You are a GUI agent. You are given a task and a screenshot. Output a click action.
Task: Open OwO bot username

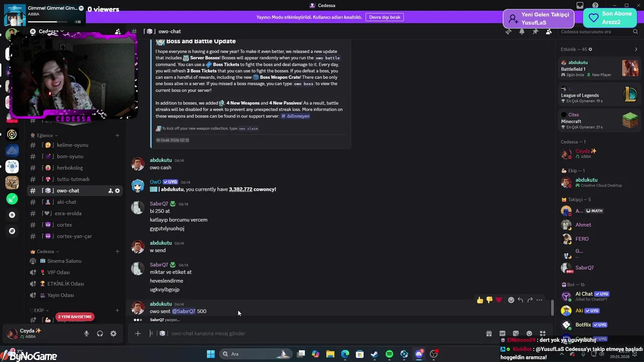point(155,182)
